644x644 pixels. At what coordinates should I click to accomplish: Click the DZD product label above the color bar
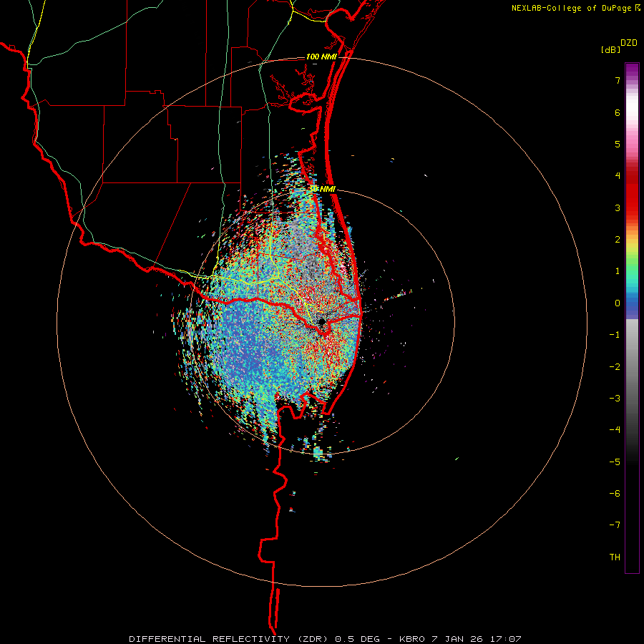coord(628,43)
